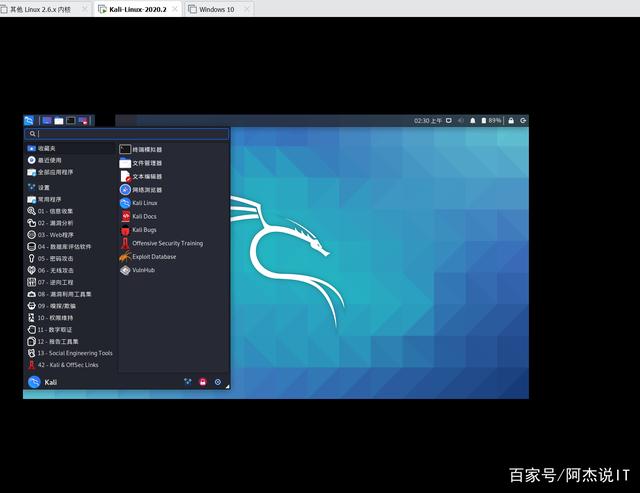The width and height of the screenshot is (640, 493).
Task: Open category 06 - 无线攻击
Action: 70,270
